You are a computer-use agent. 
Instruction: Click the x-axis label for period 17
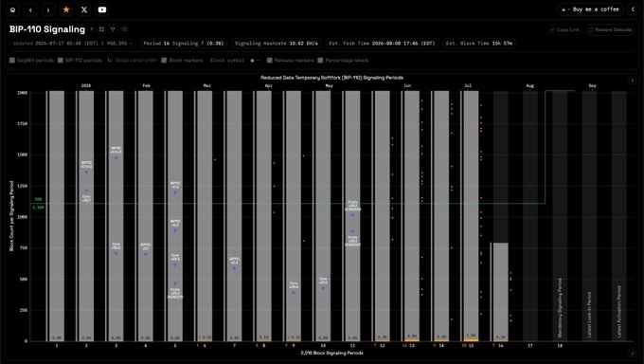(530, 345)
